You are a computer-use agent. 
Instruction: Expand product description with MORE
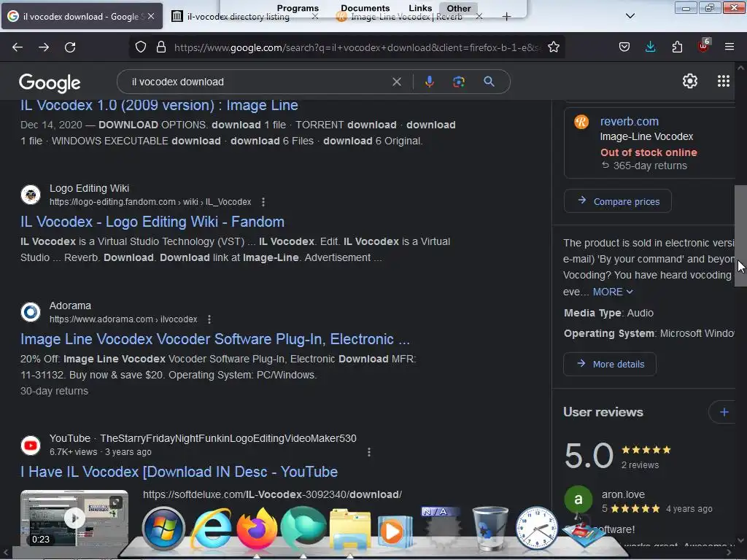pos(613,292)
